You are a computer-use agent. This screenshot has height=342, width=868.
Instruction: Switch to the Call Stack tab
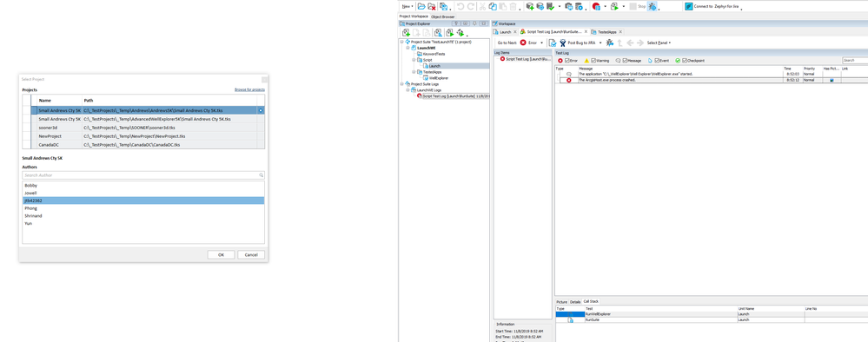[x=591, y=301]
